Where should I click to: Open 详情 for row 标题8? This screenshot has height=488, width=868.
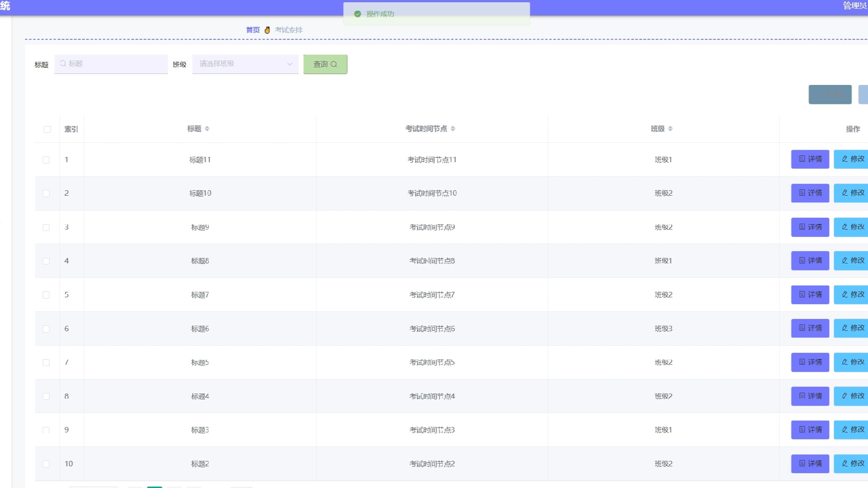810,261
